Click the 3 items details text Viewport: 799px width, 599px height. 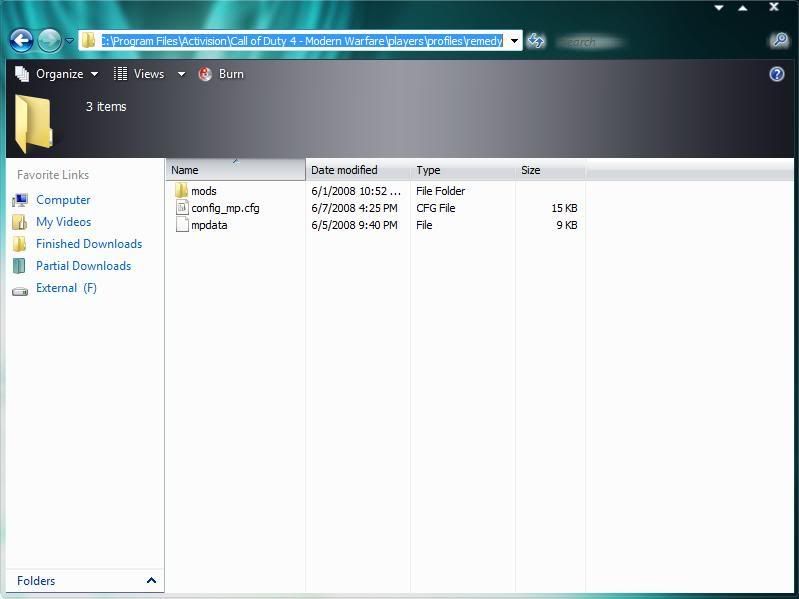[x=106, y=106]
